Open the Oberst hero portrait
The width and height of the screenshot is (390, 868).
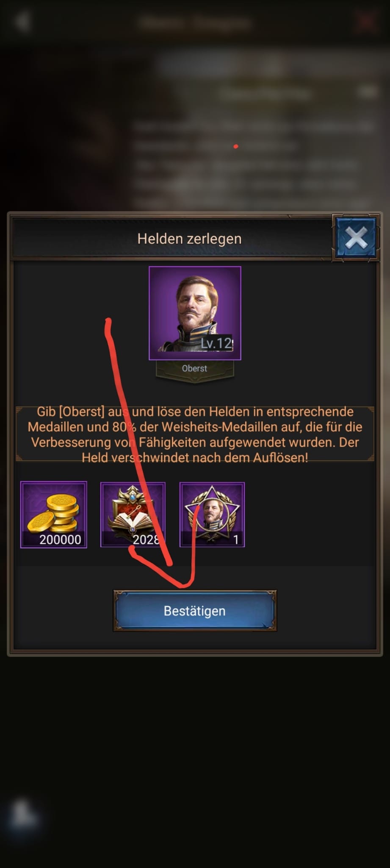click(195, 313)
